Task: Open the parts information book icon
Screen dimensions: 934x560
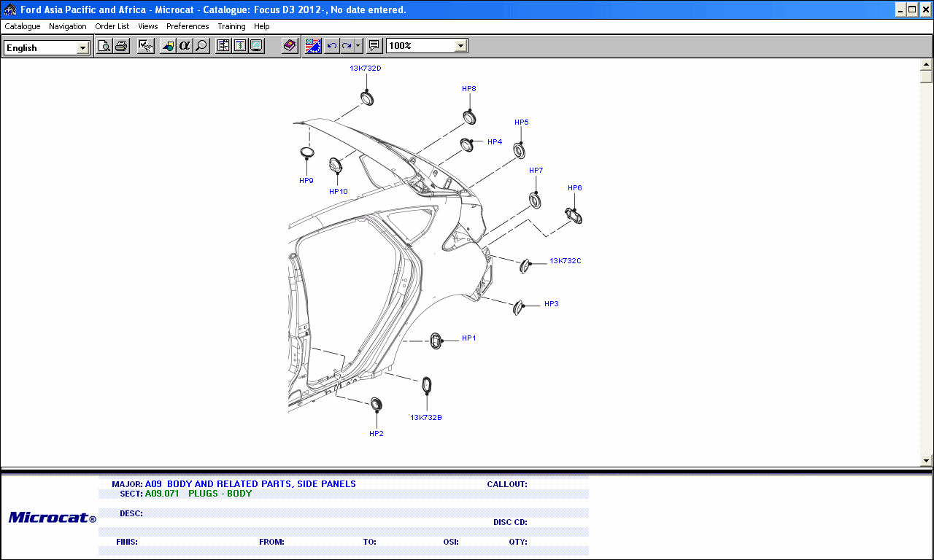Action: click(223, 45)
